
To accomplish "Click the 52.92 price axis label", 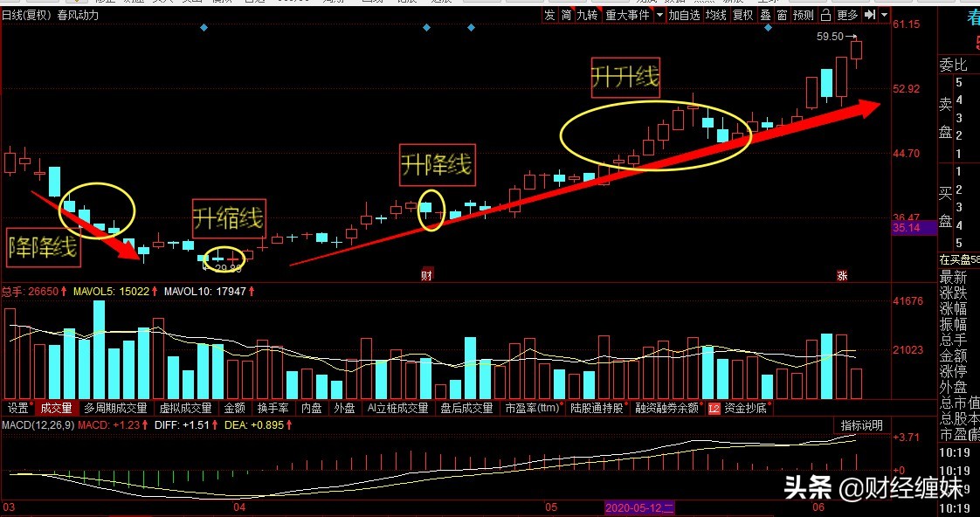I will tap(907, 89).
